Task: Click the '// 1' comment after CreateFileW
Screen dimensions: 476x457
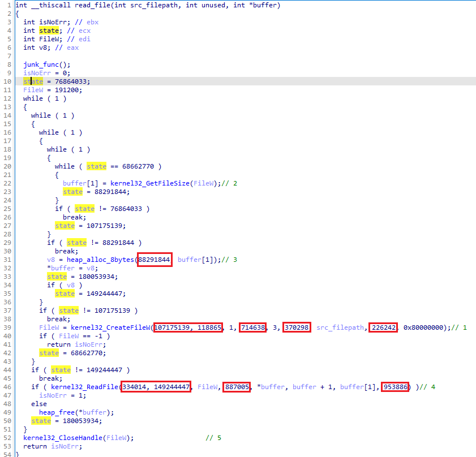Action: [x=459, y=327]
